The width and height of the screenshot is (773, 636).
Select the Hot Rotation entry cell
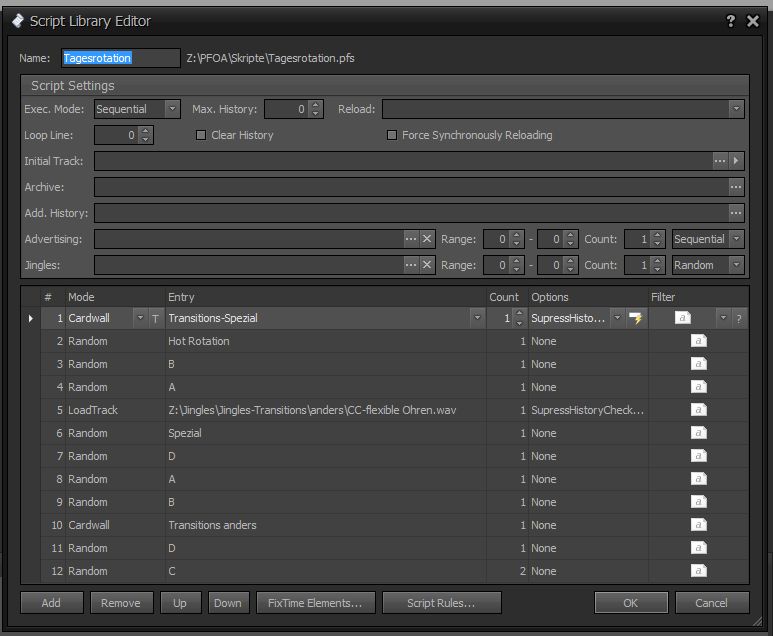point(325,341)
